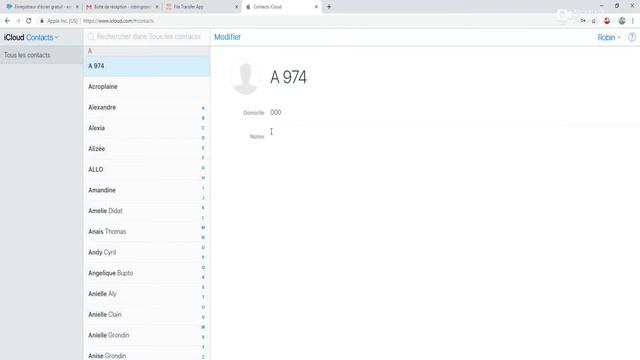This screenshot has width=640, height=360.
Task: Switch to the Gmail Boîte de réception tab
Action: [122, 7]
